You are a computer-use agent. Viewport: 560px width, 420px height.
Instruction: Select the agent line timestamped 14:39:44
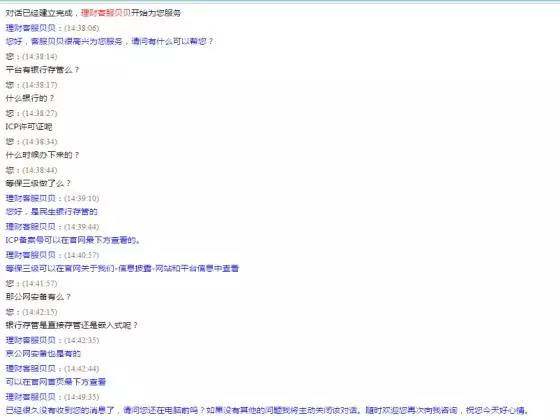[52, 227]
